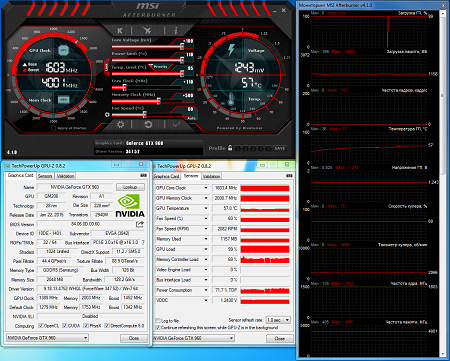Click the question mark beside Bus Interface
The image size is (450, 361).
point(143,242)
